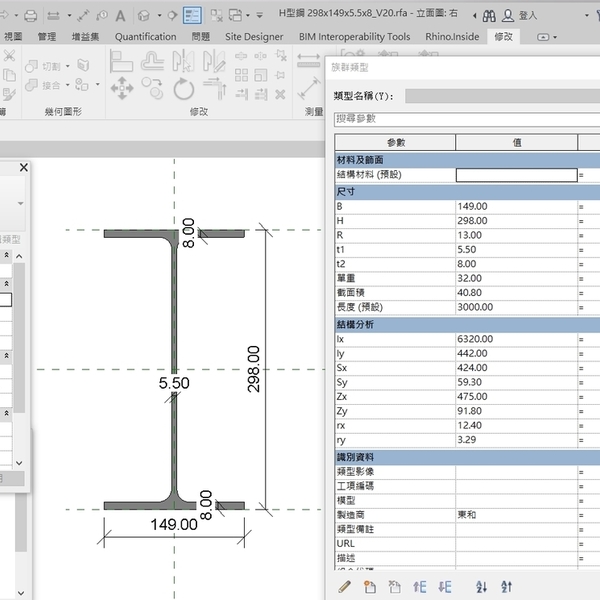Move parameter down with the down-arrow icon

(445, 587)
